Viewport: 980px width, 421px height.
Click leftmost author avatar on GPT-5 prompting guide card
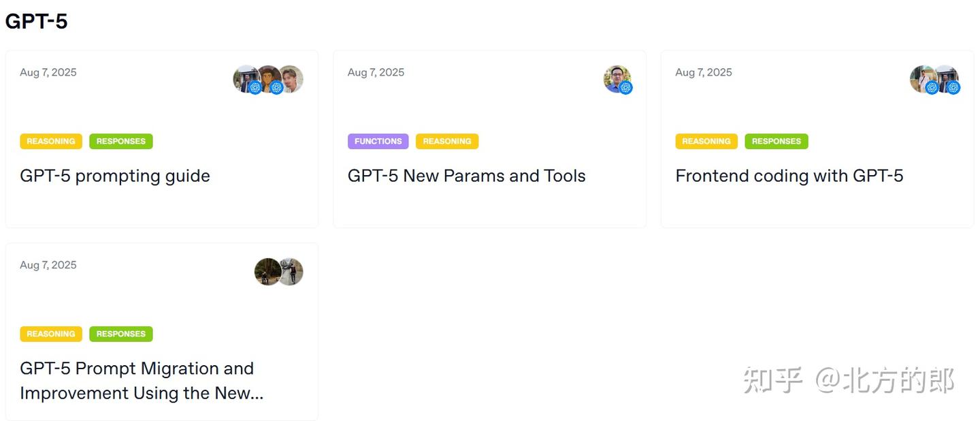244,78
